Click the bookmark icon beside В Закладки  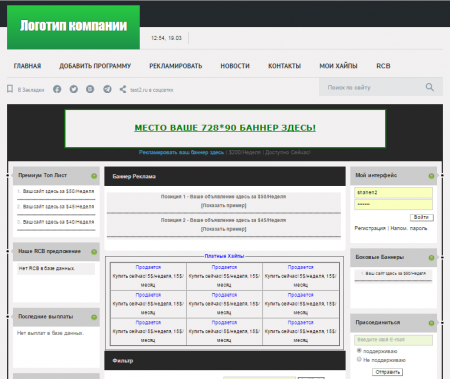[x=10, y=89]
